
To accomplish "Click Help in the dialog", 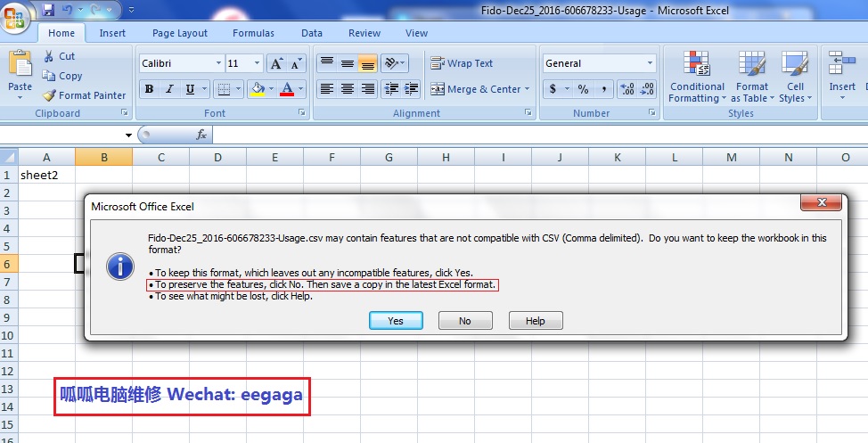I will click(536, 321).
